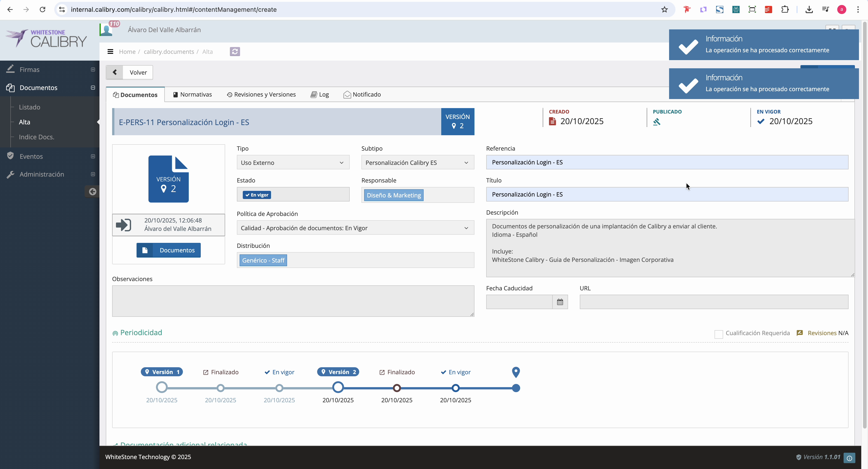Switch to the Log tab

(x=319, y=94)
